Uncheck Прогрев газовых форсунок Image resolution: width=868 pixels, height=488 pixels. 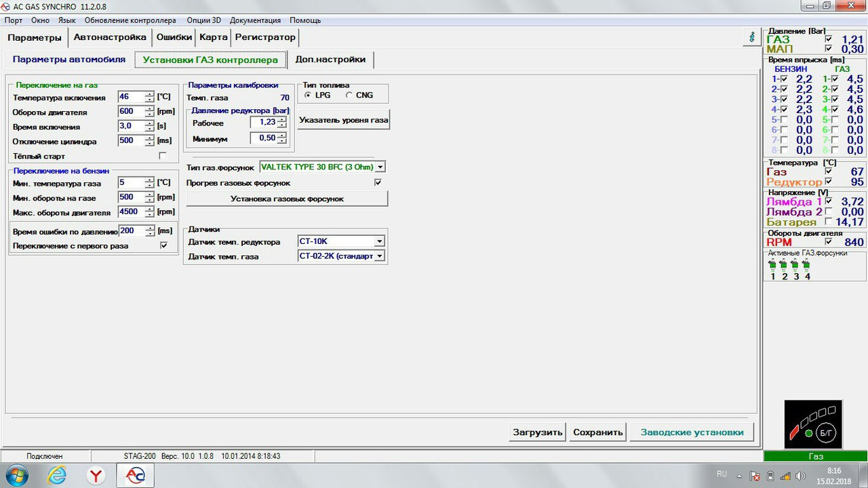tap(378, 183)
